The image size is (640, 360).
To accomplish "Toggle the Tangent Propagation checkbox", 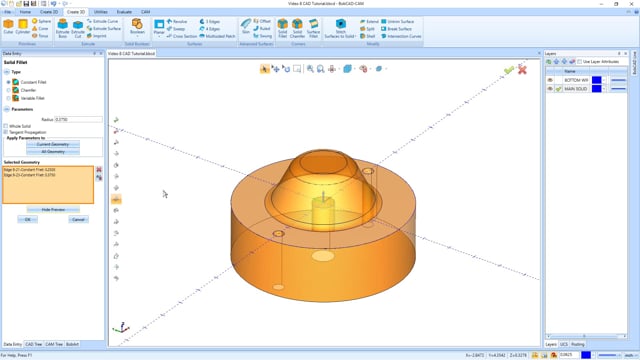I will 6,132.
